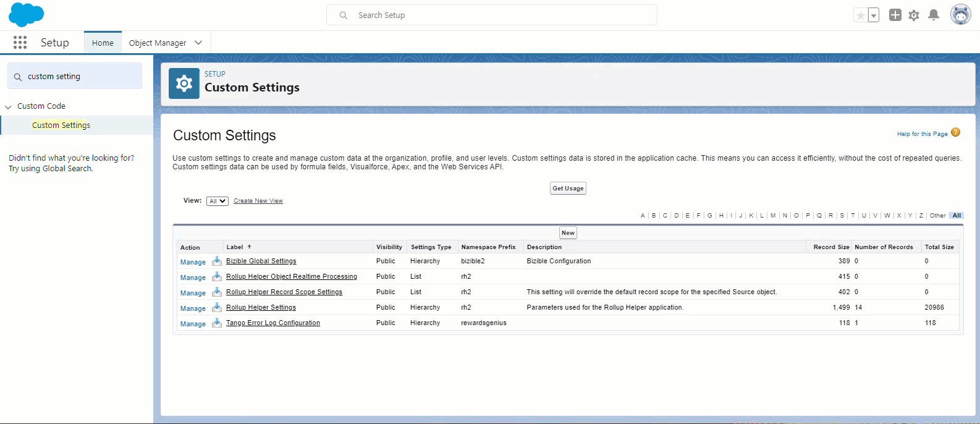Switch to the Home tab
Image resolution: width=980 pixels, height=424 pixels.
pos(103,43)
